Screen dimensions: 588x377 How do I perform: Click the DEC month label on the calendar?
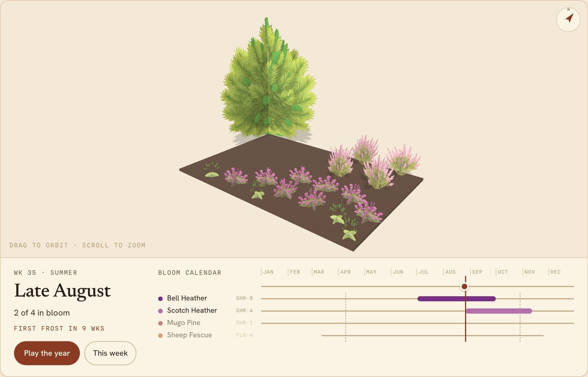coord(555,272)
